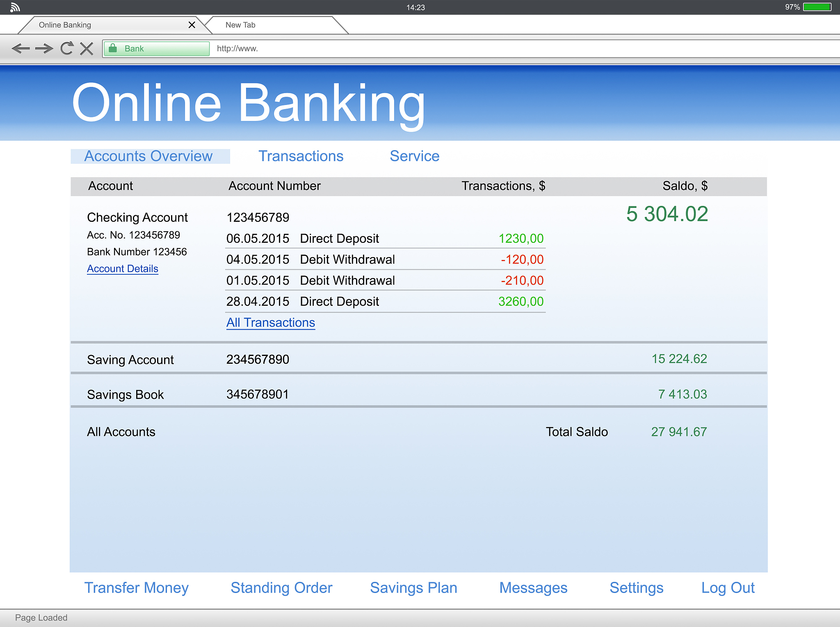840x627 pixels.
Task: Click the Account Number column header
Action: pos(274,186)
